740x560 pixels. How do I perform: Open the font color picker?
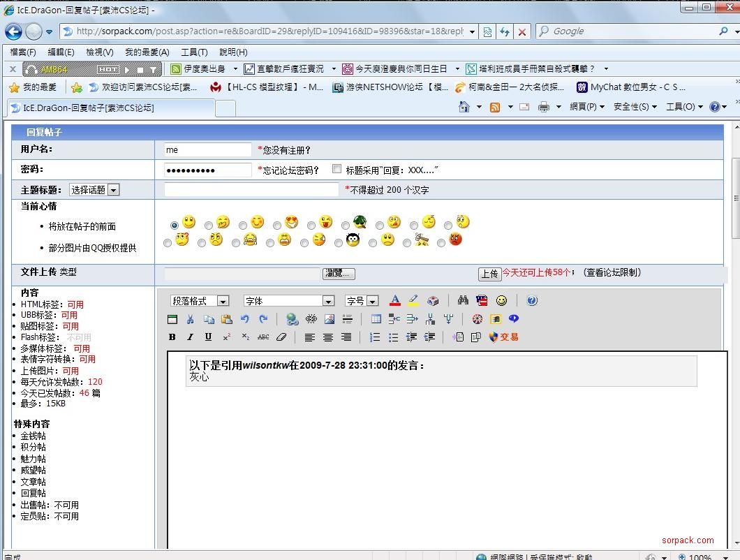pyautogui.click(x=394, y=300)
